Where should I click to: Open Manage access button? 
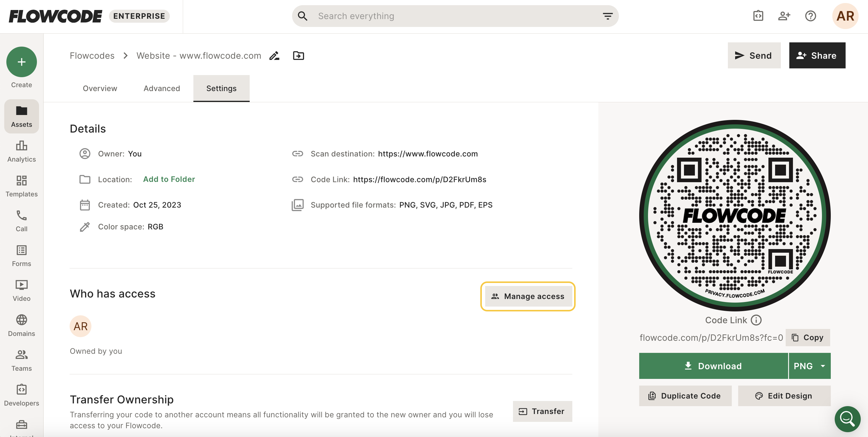[x=528, y=297]
